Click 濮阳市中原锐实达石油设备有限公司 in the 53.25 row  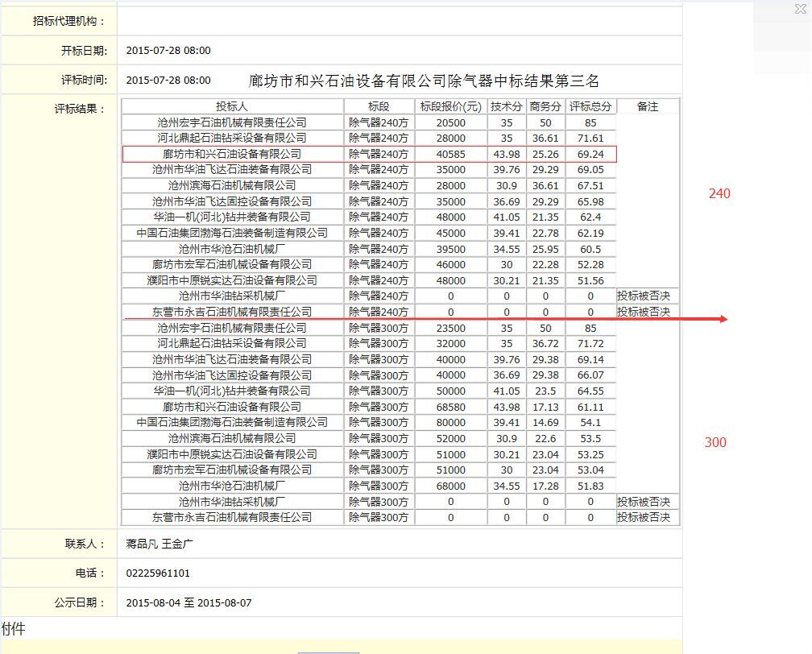232,454
